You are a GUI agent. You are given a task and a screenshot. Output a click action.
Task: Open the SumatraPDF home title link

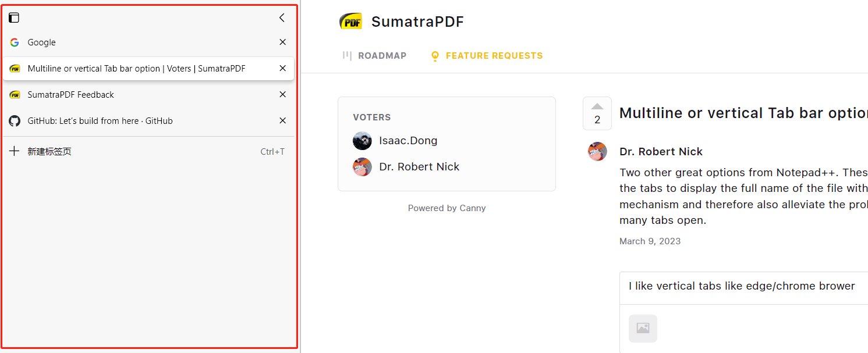[x=417, y=22]
